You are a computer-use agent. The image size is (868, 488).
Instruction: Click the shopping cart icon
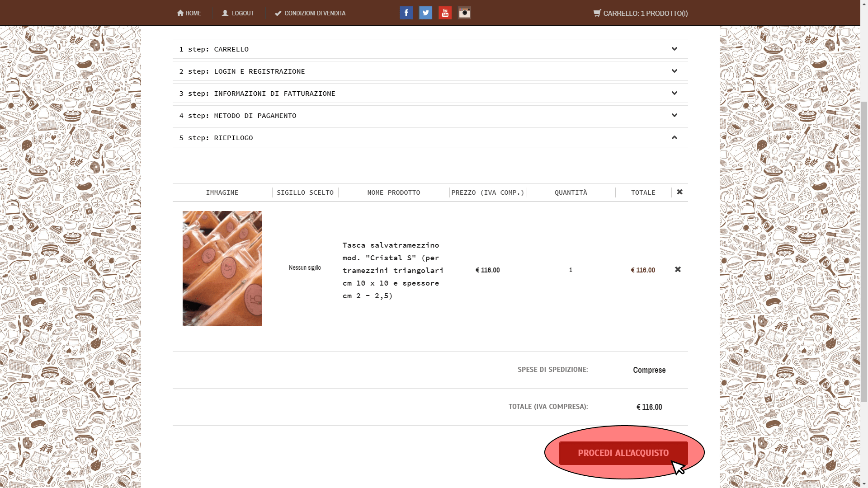[x=597, y=13]
